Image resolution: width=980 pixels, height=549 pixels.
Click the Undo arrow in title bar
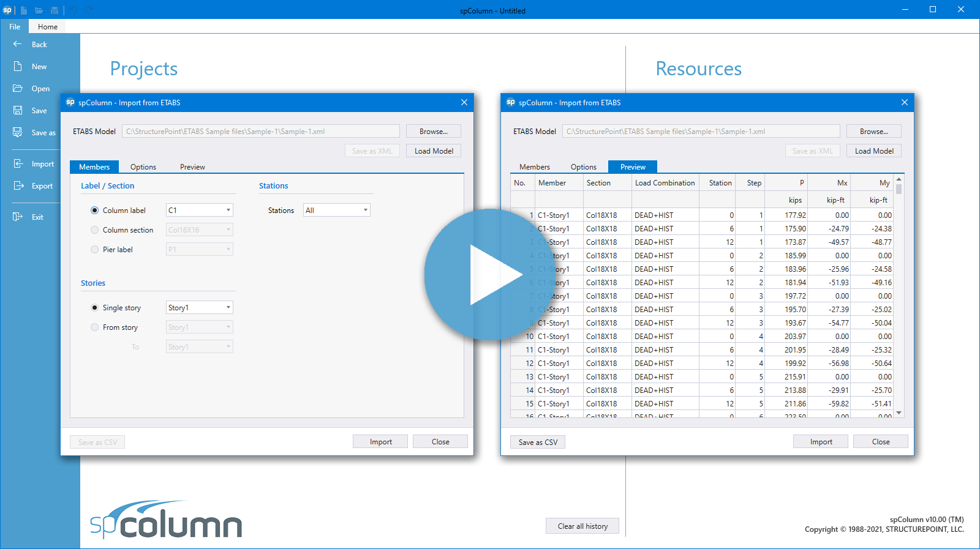coord(73,10)
